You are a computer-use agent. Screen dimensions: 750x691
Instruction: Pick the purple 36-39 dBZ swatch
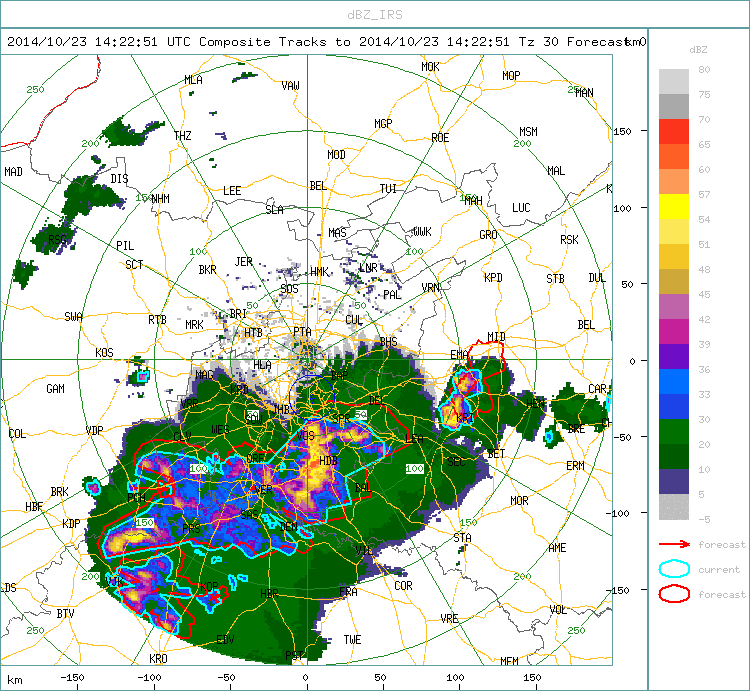(x=674, y=357)
